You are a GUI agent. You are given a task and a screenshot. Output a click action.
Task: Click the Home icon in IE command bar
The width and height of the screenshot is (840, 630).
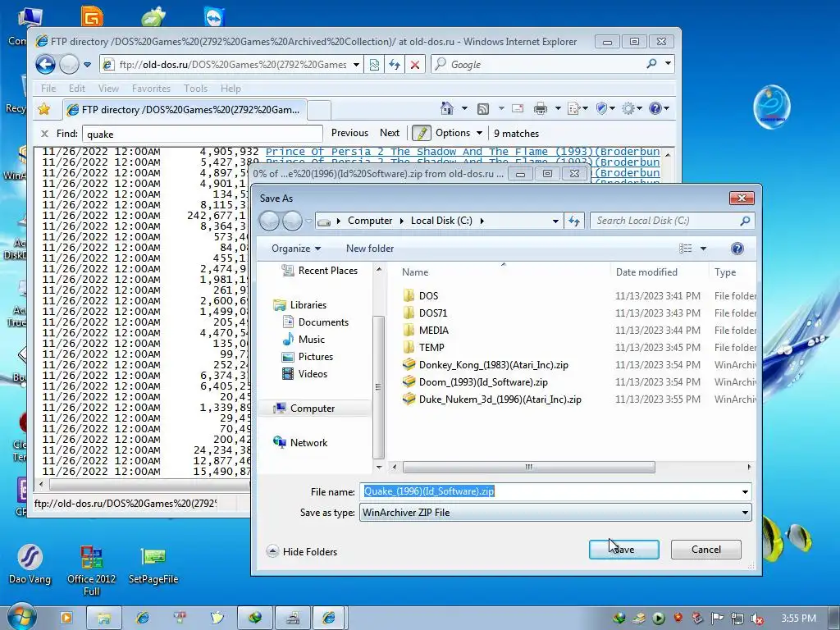point(447,109)
